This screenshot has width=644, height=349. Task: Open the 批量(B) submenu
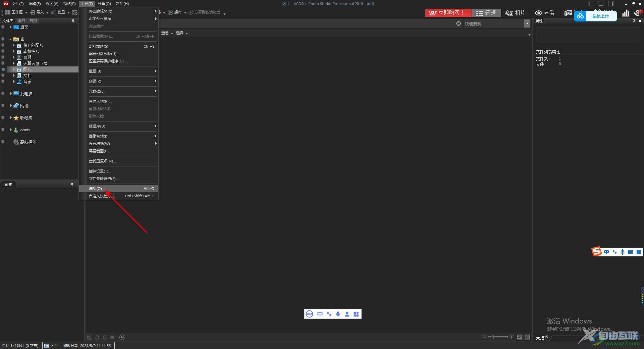[x=118, y=71]
